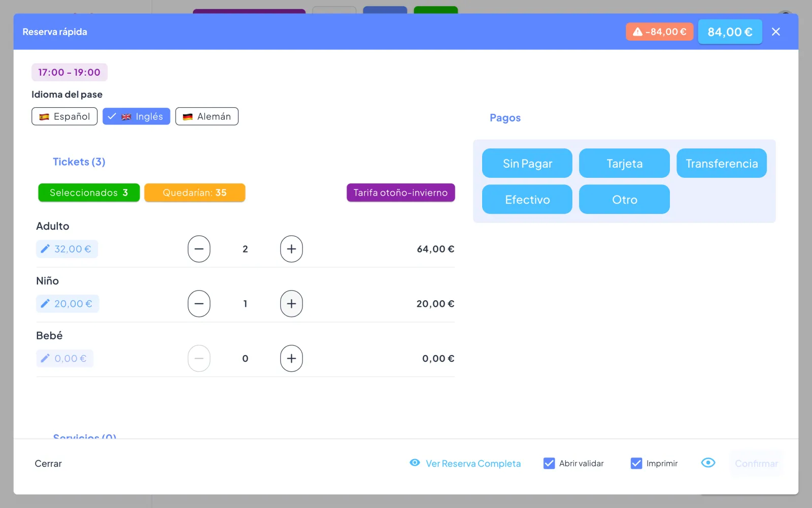Decrease the Niño ticket count
Image resolution: width=812 pixels, height=508 pixels.
pos(199,304)
